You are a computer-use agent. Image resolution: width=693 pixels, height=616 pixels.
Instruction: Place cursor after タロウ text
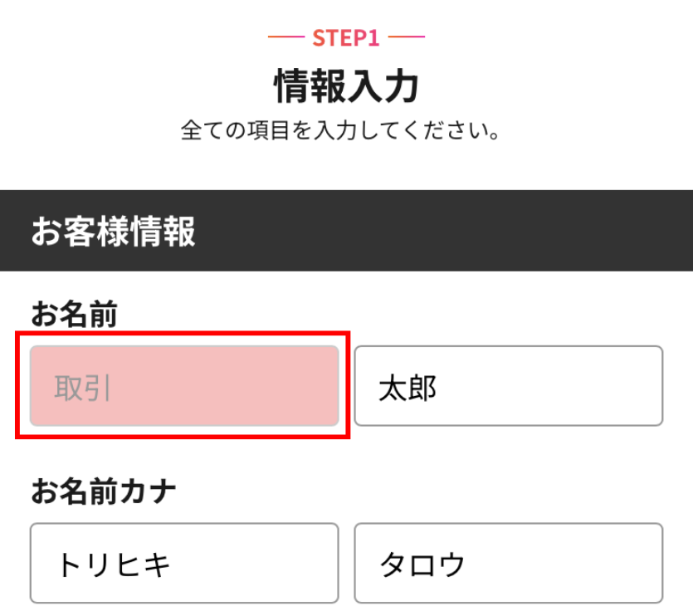(x=467, y=565)
